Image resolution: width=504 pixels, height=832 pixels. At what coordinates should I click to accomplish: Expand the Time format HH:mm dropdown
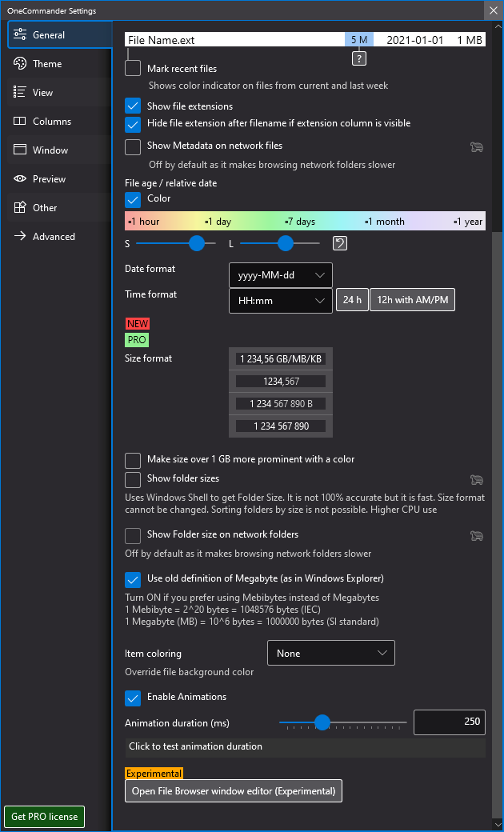tap(280, 301)
